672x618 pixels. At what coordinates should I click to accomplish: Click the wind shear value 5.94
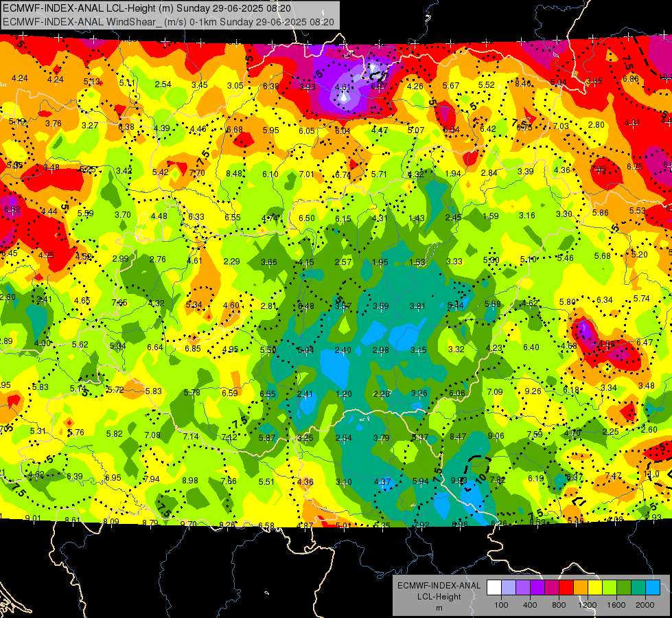pyautogui.click(x=420, y=481)
